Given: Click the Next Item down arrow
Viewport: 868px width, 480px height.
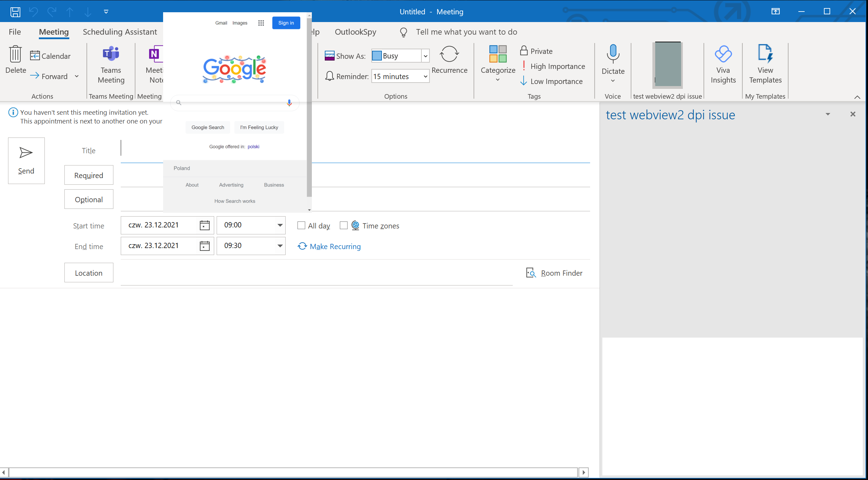Looking at the screenshot, I should click(87, 12).
